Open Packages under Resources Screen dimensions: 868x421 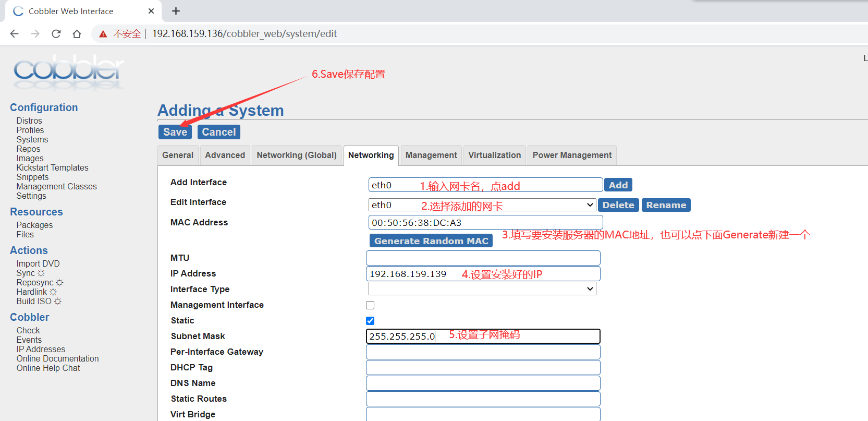(34, 225)
